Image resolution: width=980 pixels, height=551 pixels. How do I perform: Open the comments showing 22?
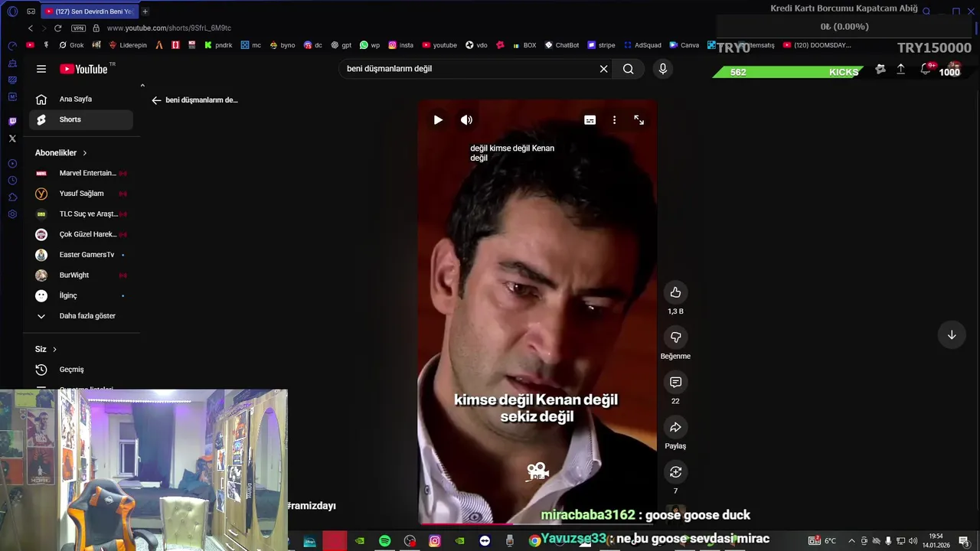(x=675, y=382)
